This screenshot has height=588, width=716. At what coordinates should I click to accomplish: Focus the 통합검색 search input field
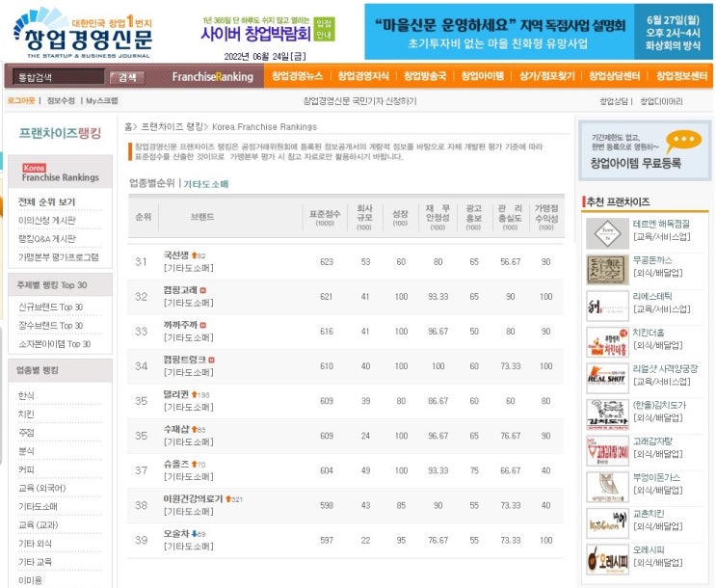pyautogui.click(x=59, y=77)
